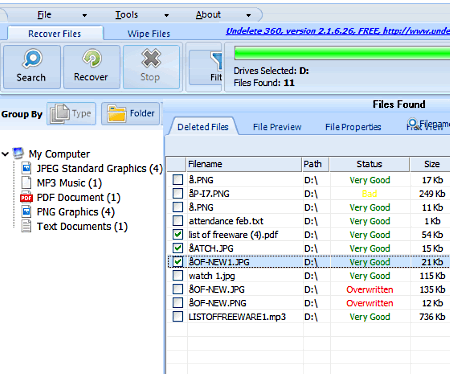Sort by the Status column header
This screenshot has height=374, width=450.
pos(369,164)
